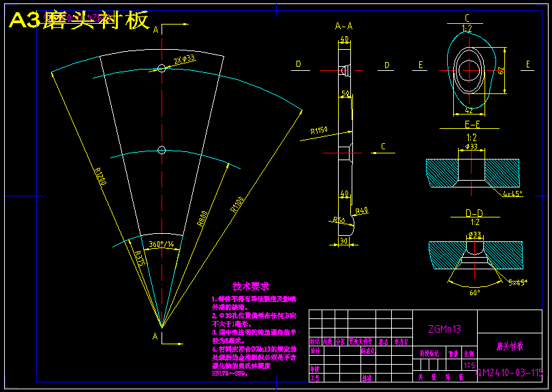The height and width of the screenshot is (392, 552).
Task: Select the "R1200" radius dimension
Action: 100,175
